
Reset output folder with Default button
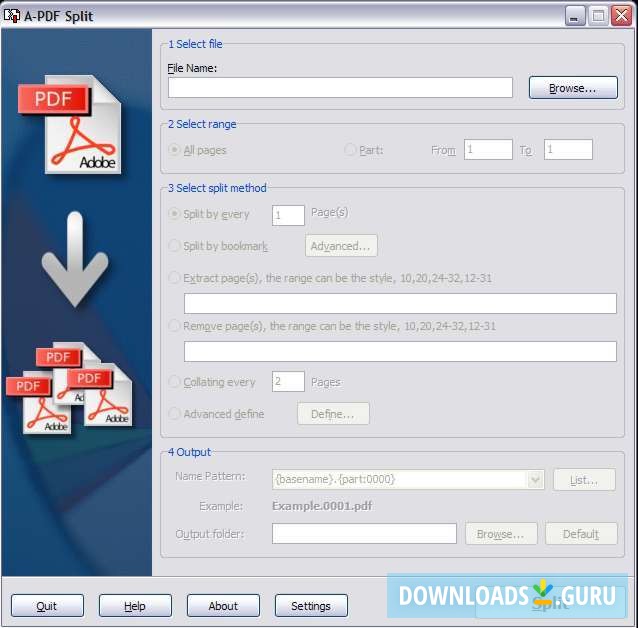pos(581,534)
